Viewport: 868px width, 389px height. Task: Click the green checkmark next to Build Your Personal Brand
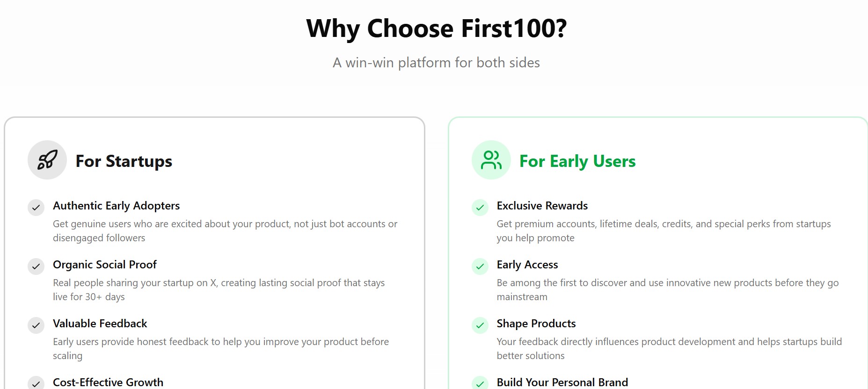(480, 383)
